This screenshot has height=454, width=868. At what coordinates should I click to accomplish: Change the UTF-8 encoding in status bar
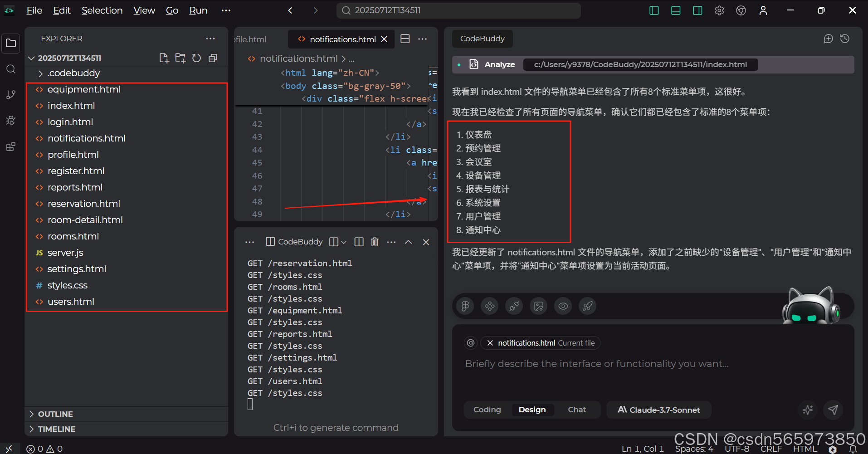pyautogui.click(x=737, y=449)
